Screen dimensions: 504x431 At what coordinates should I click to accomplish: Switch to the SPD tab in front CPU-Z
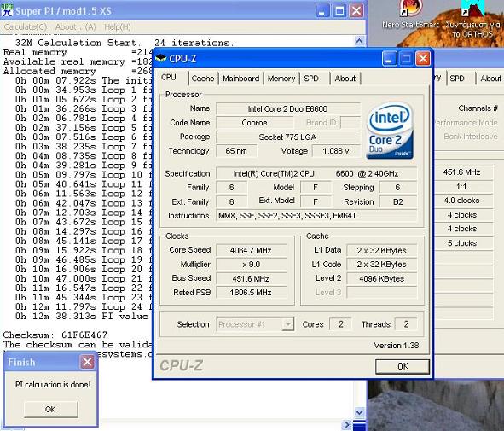coord(311,79)
